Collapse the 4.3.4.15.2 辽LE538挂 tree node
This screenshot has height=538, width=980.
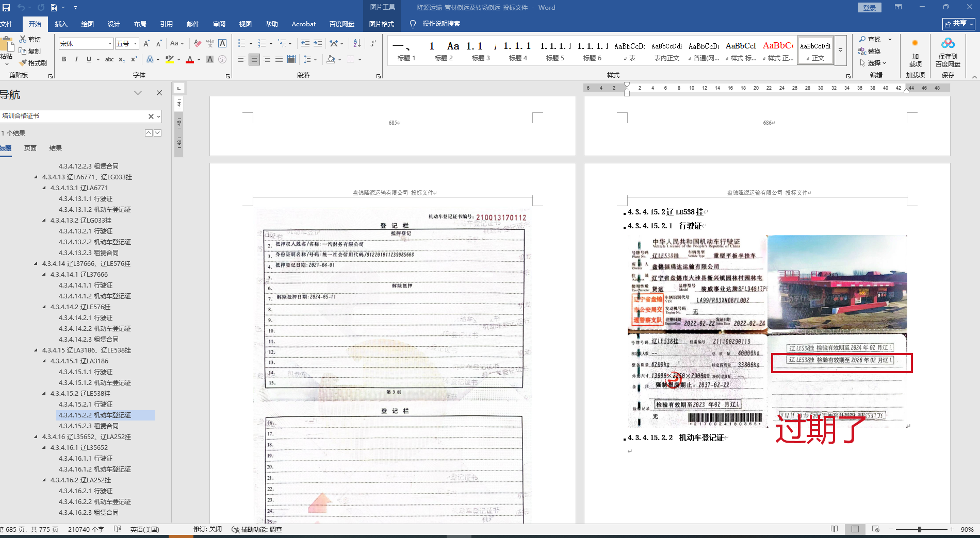click(44, 394)
